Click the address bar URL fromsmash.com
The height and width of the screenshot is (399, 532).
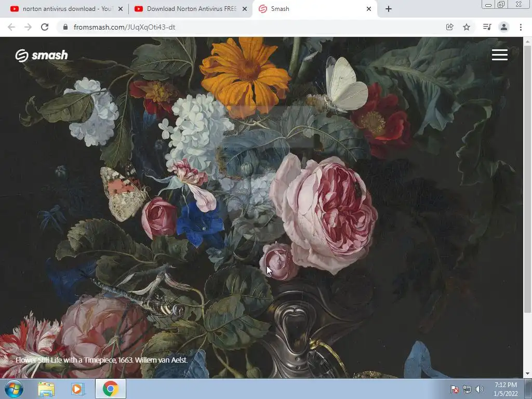click(x=124, y=27)
